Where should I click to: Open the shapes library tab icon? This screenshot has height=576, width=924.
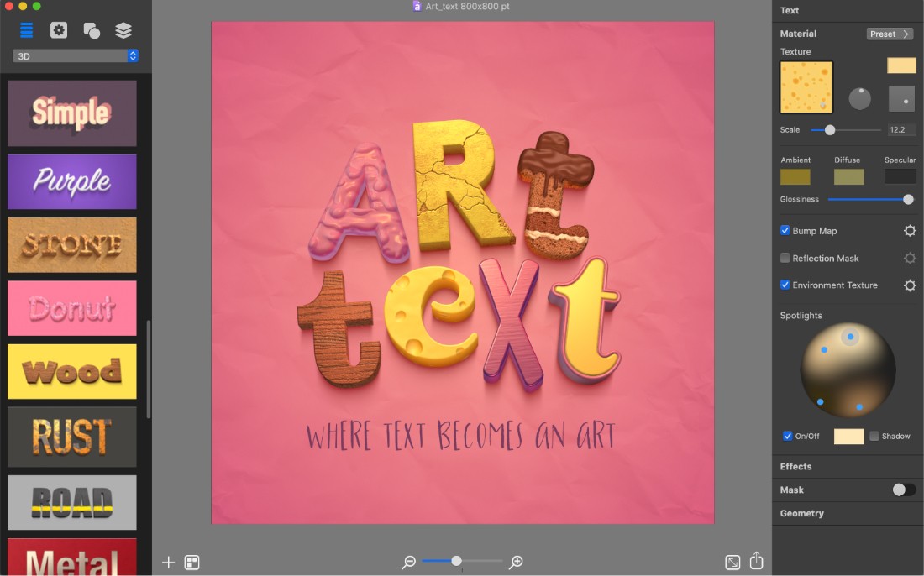click(92, 30)
